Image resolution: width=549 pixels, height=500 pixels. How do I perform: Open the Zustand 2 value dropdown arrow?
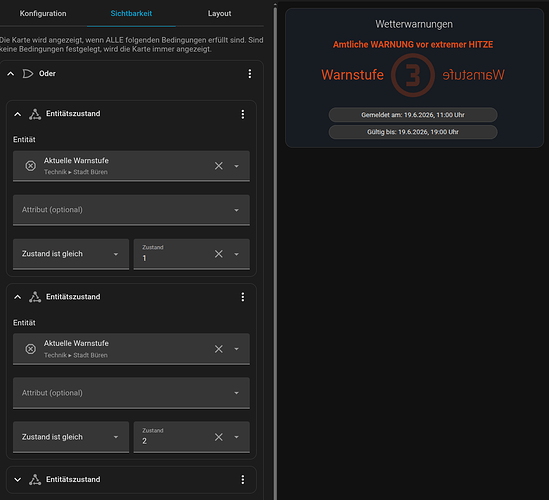tap(237, 437)
